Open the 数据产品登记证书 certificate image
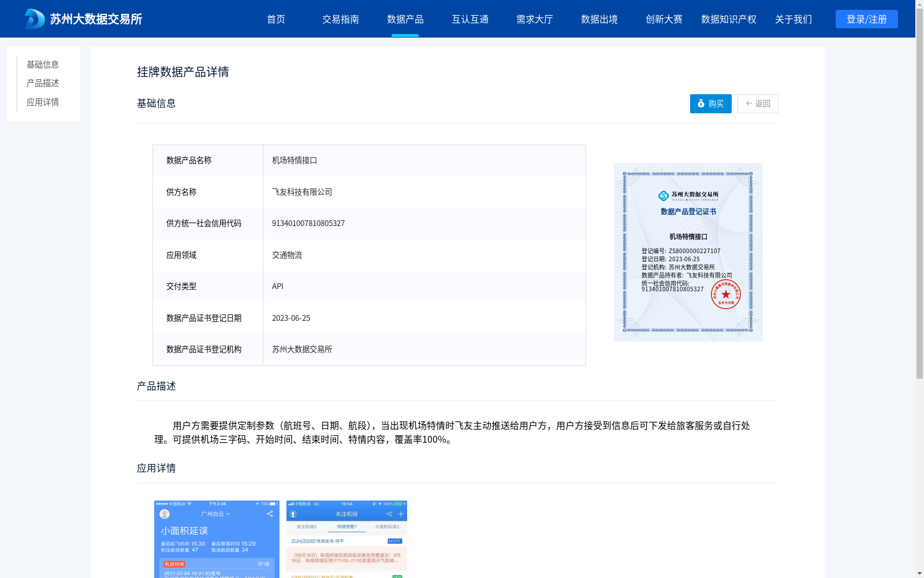This screenshot has height=578, width=924. (688, 252)
